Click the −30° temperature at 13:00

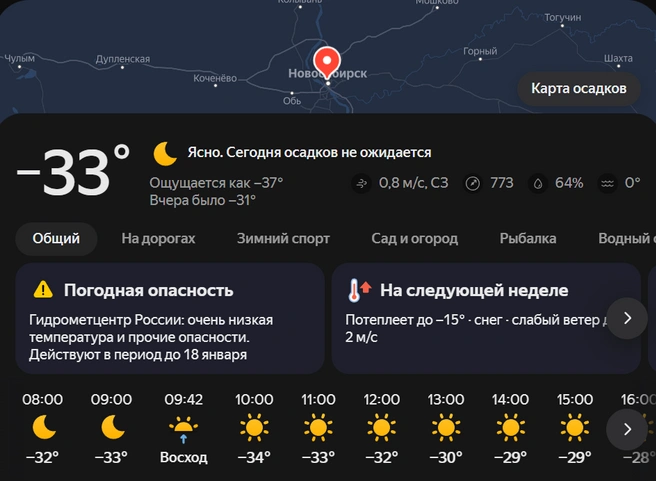click(446, 458)
